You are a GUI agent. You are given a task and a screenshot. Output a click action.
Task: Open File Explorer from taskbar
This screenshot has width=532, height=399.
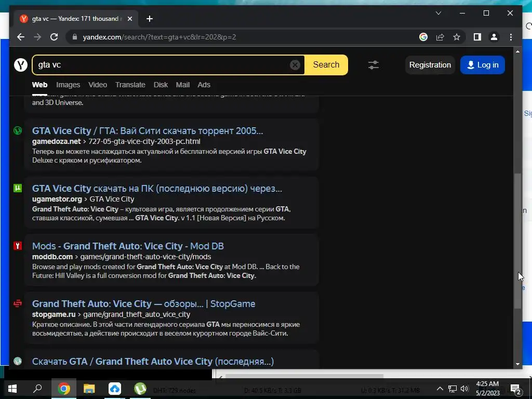[x=89, y=389]
